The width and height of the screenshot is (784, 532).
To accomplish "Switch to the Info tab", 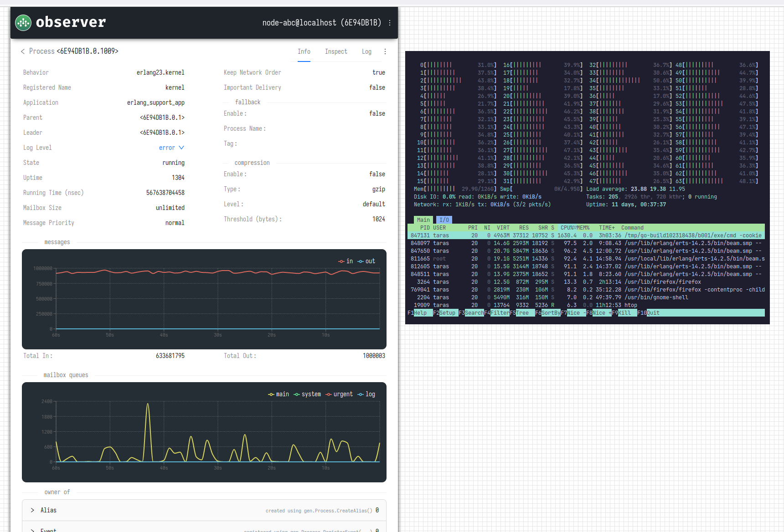I will point(304,51).
